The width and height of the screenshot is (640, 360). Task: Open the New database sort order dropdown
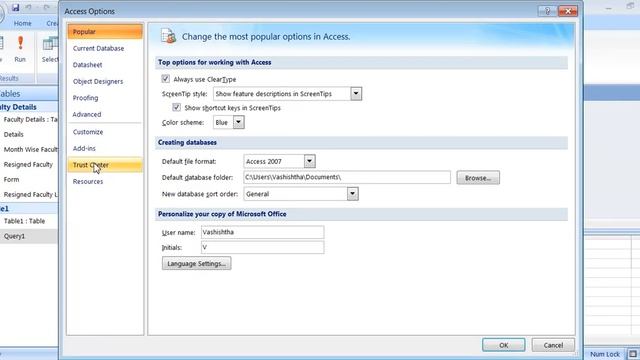coord(353,194)
